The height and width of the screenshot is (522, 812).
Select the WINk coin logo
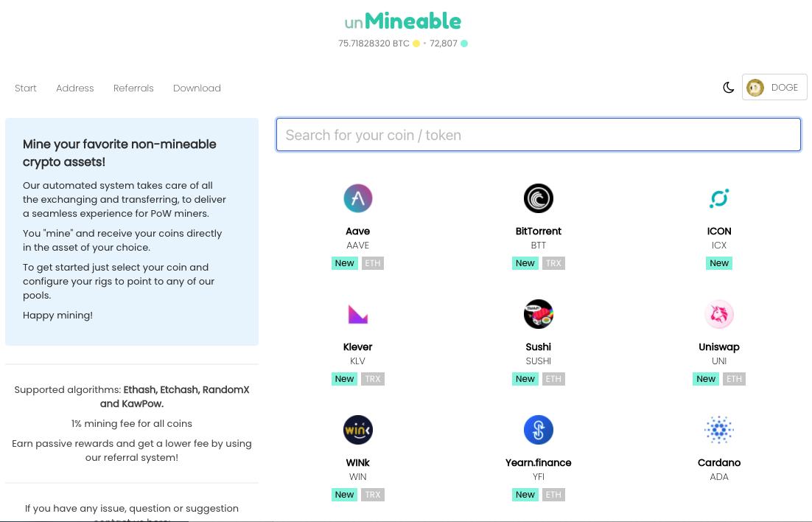(358, 430)
